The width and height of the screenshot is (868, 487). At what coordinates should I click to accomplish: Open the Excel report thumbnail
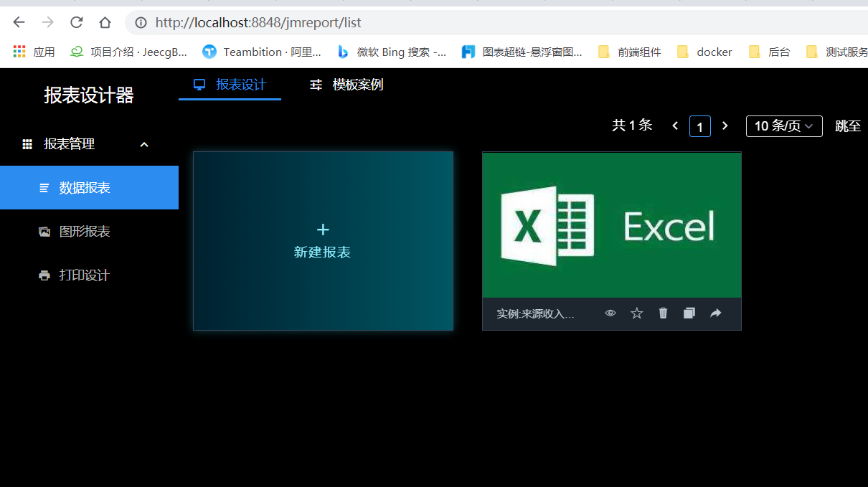[x=612, y=225]
